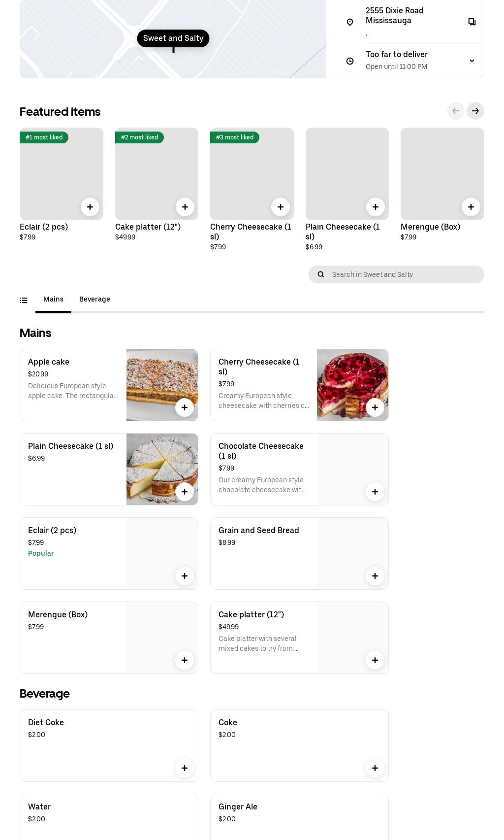The image size is (504, 840).
Task: Add featured Cake platter (12") to cart
Action: coord(185,207)
